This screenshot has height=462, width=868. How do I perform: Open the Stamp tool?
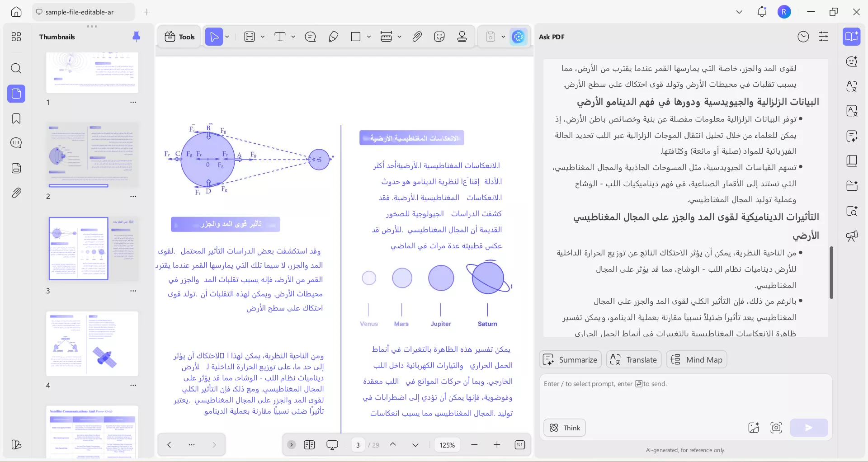(x=462, y=37)
